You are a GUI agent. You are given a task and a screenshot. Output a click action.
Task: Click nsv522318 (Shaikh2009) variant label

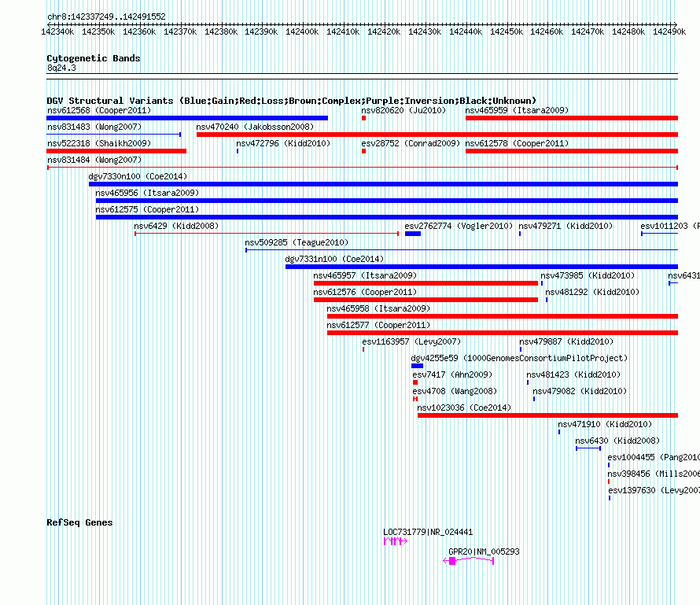[99, 143]
